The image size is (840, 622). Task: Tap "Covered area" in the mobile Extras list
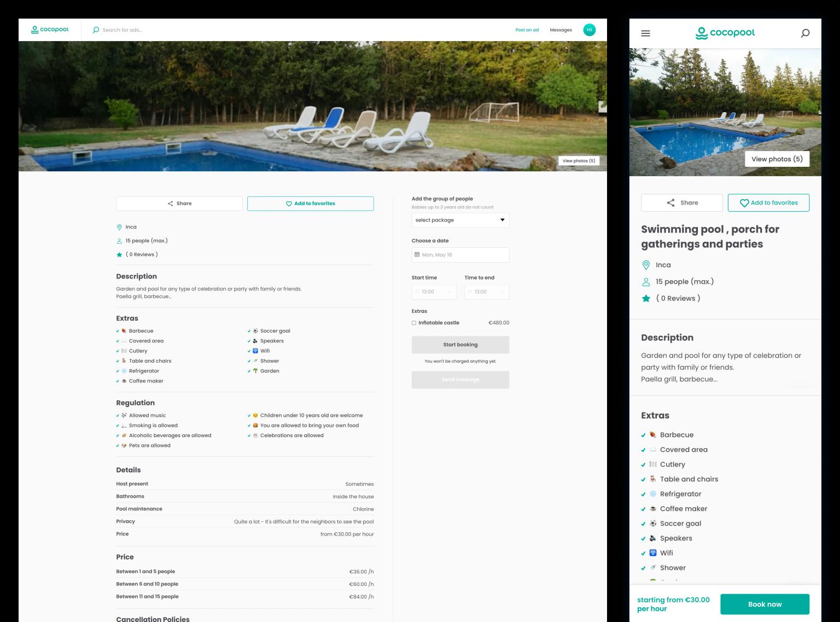click(684, 450)
